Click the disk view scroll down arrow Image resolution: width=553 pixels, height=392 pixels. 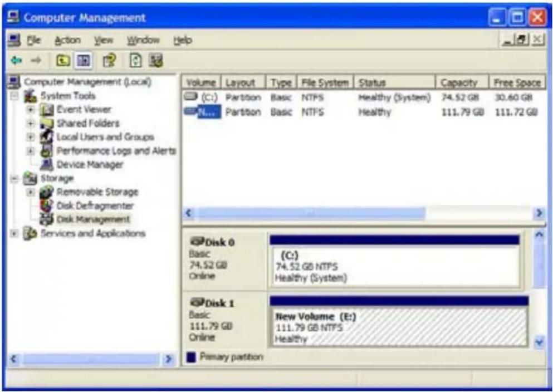coord(539,341)
